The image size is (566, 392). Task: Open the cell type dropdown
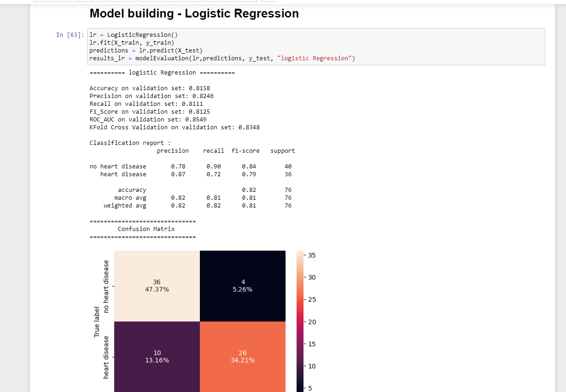point(233,1)
